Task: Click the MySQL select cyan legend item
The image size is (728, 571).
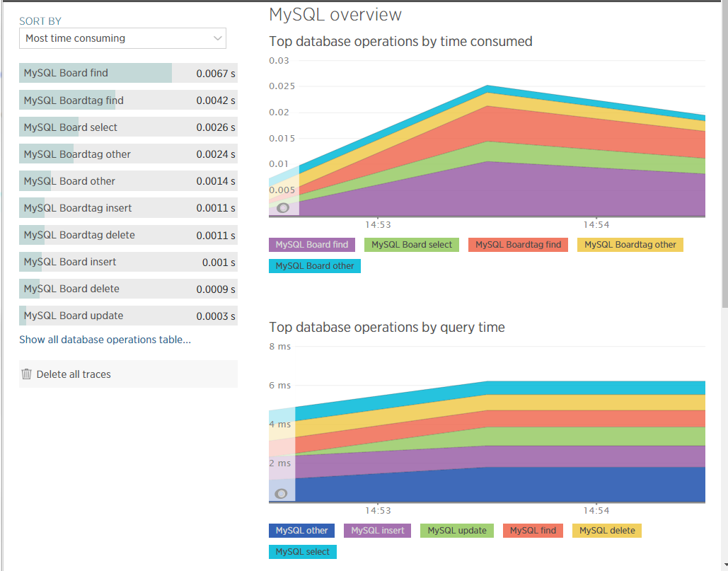Action: pos(303,552)
